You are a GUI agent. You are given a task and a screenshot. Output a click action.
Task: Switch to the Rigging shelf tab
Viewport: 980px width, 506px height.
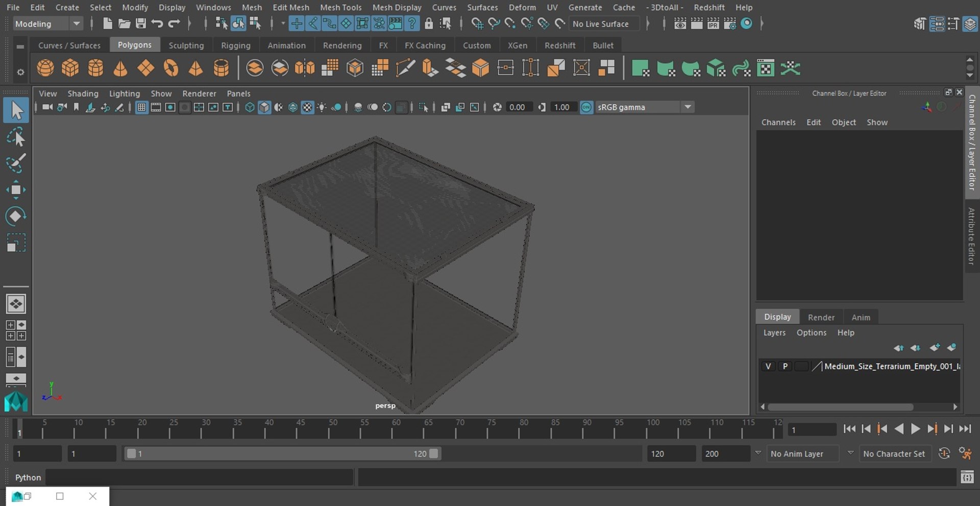236,45
